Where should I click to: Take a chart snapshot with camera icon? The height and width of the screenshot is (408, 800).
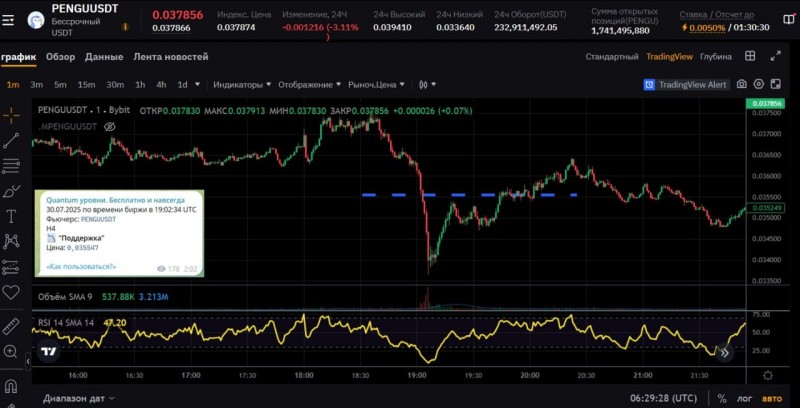pos(742,84)
